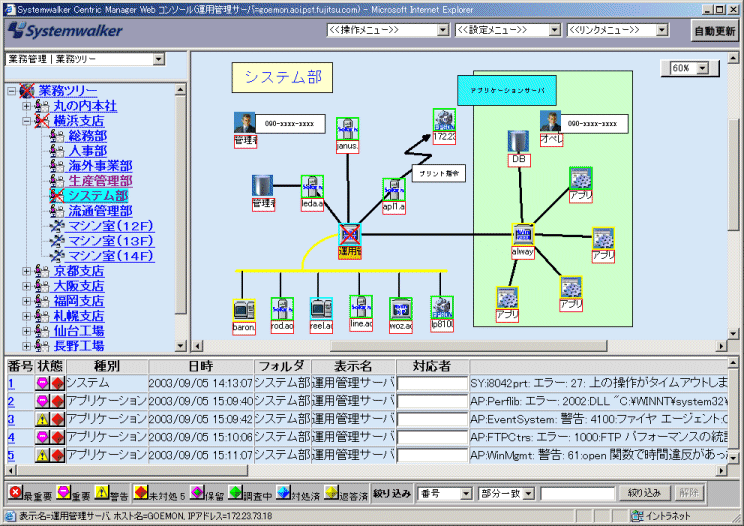Click the 対処済 blue status icon

click(283, 492)
